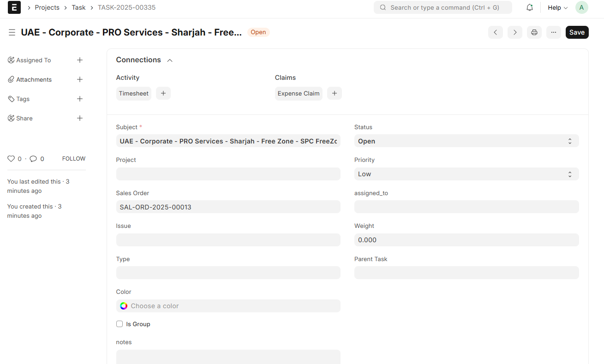
Task: Go to next task record arrow
Action: pos(514,32)
